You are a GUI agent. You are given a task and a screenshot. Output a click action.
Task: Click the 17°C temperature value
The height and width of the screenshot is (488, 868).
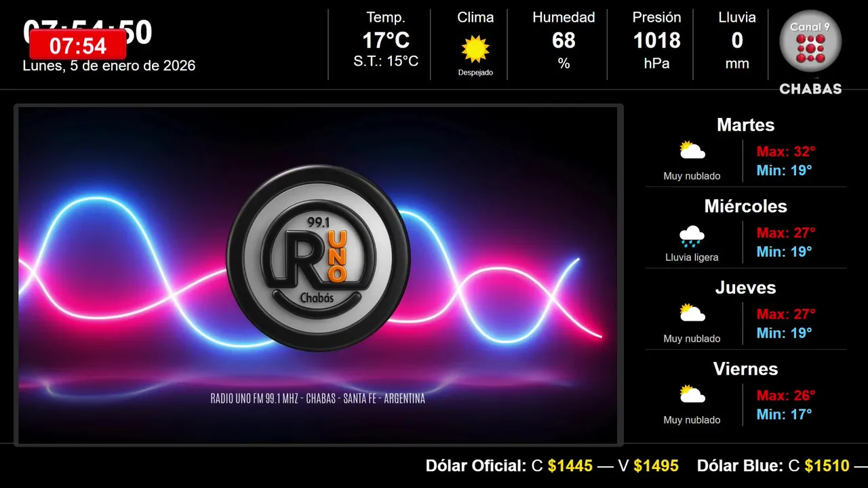pos(386,41)
